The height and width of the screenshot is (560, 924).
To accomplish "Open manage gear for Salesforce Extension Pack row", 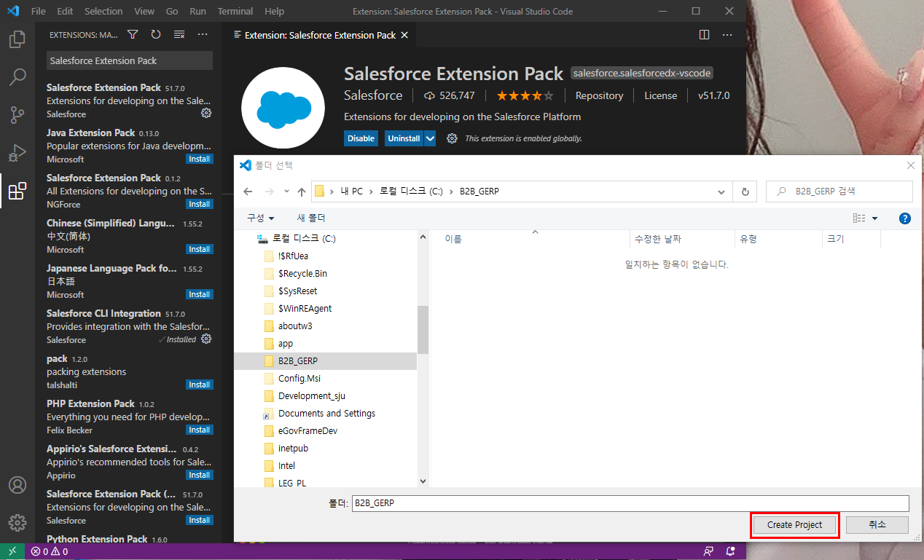I will pos(206,114).
